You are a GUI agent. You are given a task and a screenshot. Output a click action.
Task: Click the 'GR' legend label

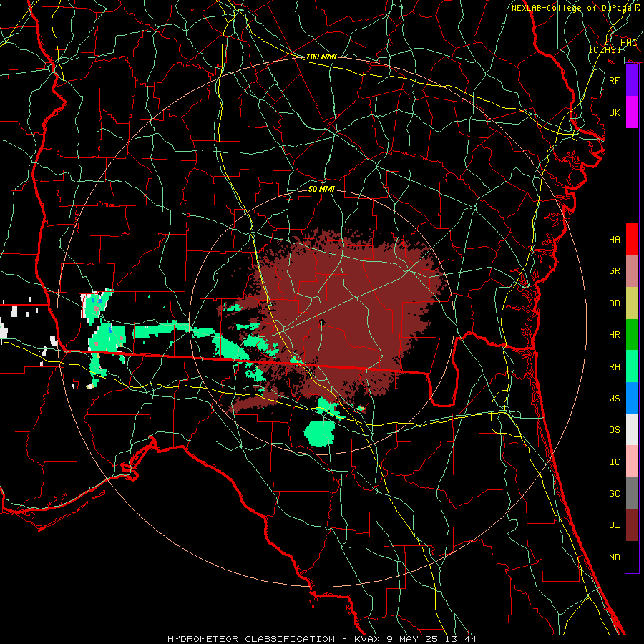614,271
